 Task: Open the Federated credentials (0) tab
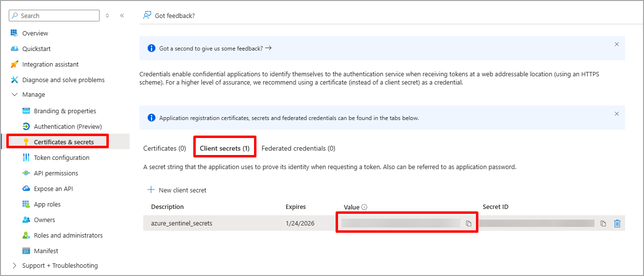coord(298,148)
